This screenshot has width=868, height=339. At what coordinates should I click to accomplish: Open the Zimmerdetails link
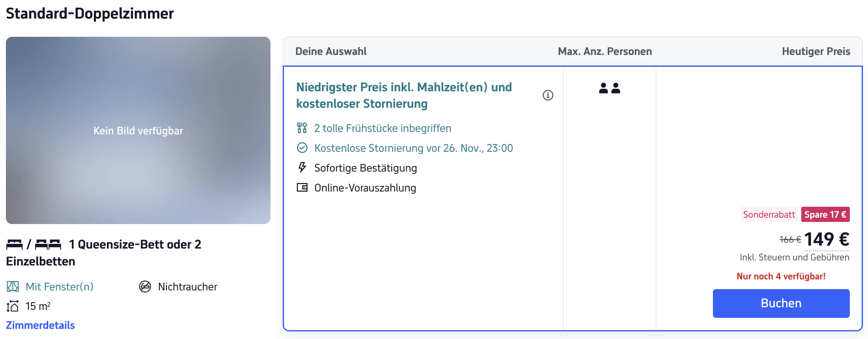[x=40, y=325]
